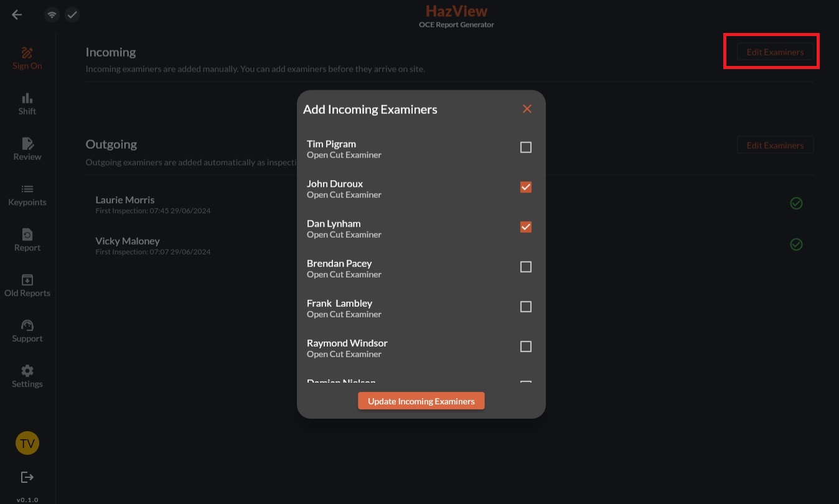Select the Vicky Maloney outgoing examiner
This screenshot has height=504, width=839.
[449, 245]
